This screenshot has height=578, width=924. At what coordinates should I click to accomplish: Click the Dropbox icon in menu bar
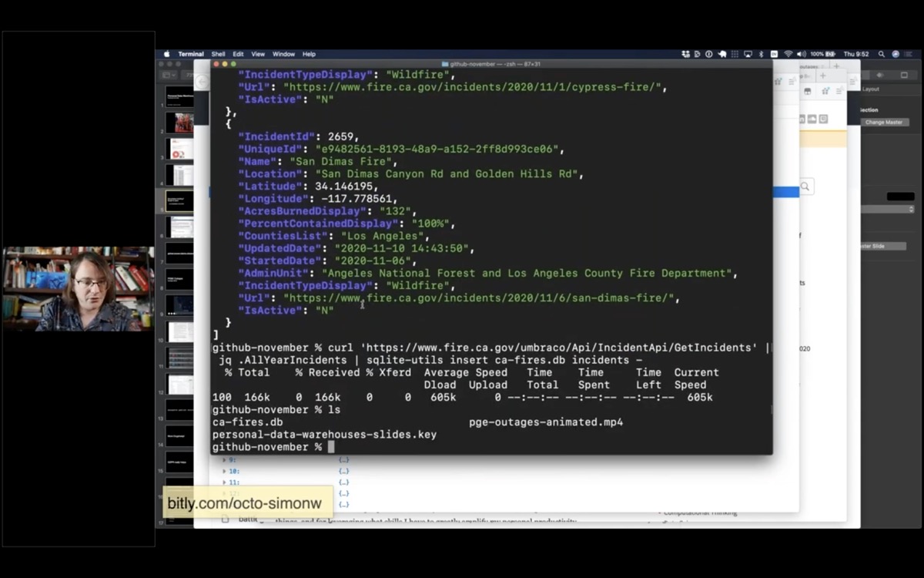(685, 54)
